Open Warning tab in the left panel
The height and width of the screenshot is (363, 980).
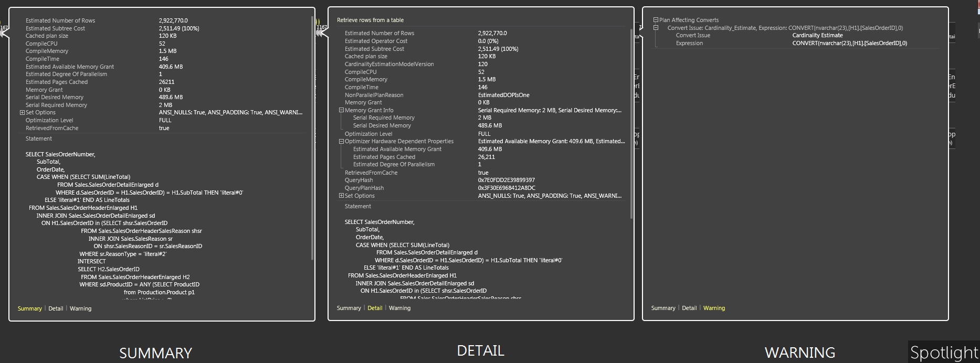point(80,308)
